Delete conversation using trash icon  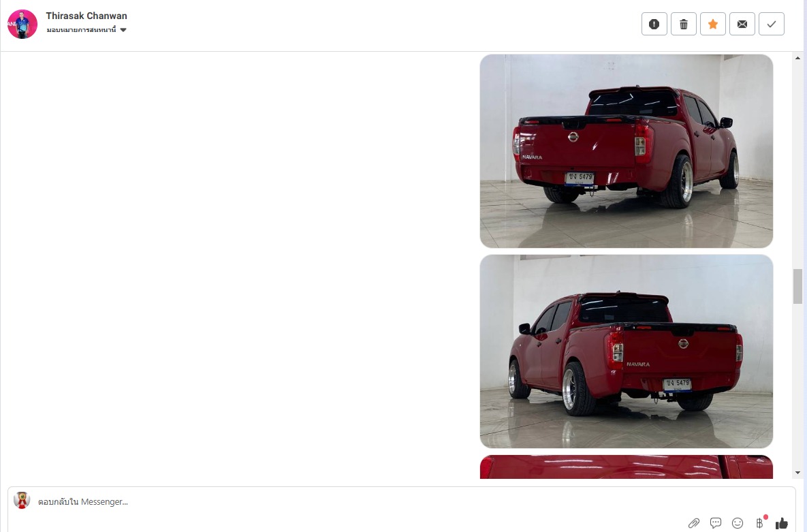(684, 24)
